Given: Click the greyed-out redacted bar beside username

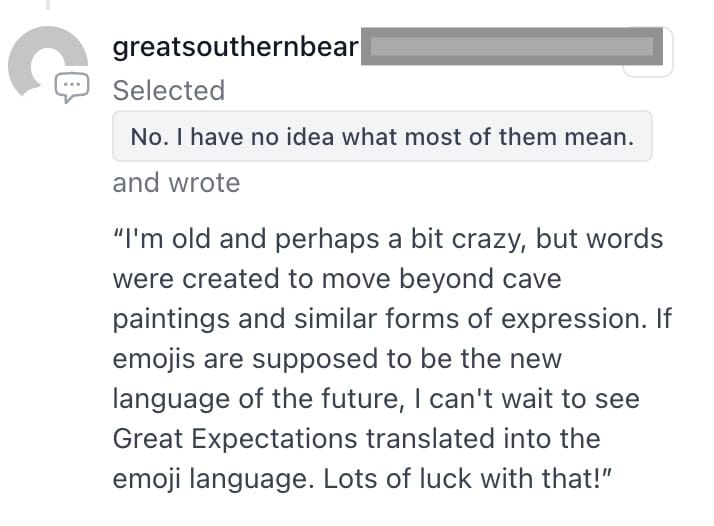Looking at the screenshot, I should [x=512, y=46].
